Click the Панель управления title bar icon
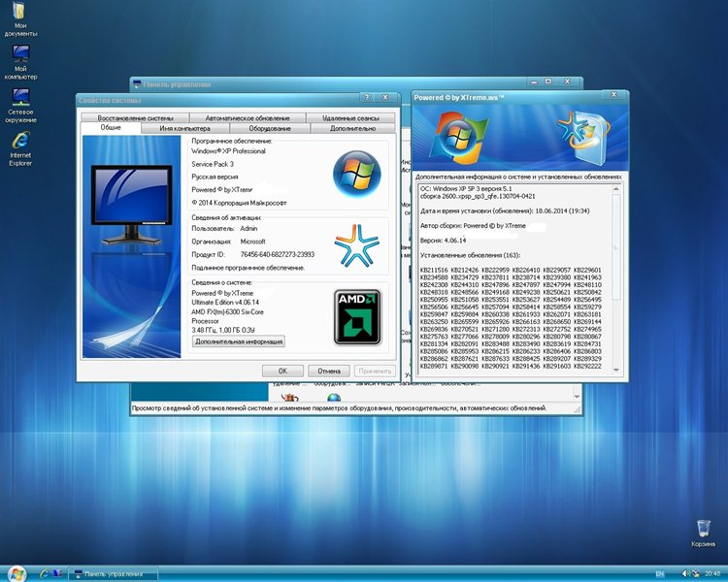 [137, 84]
